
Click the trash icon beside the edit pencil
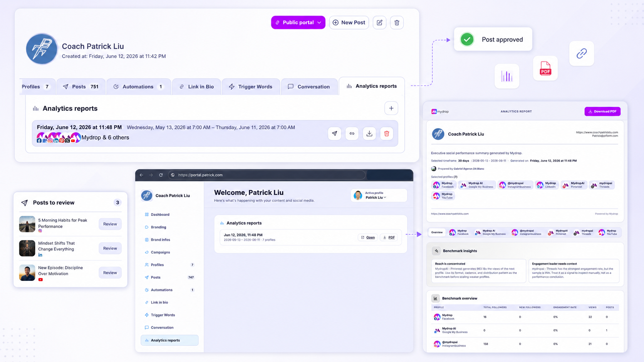tap(397, 22)
